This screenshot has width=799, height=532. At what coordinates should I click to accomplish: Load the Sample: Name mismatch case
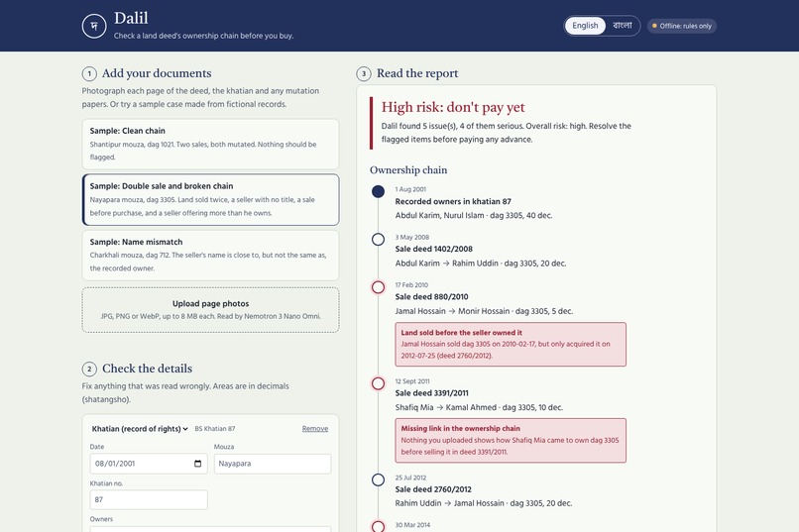click(x=210, y=255)
